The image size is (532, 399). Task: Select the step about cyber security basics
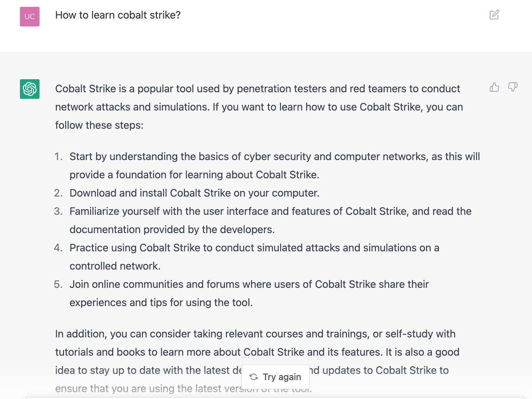274,166
